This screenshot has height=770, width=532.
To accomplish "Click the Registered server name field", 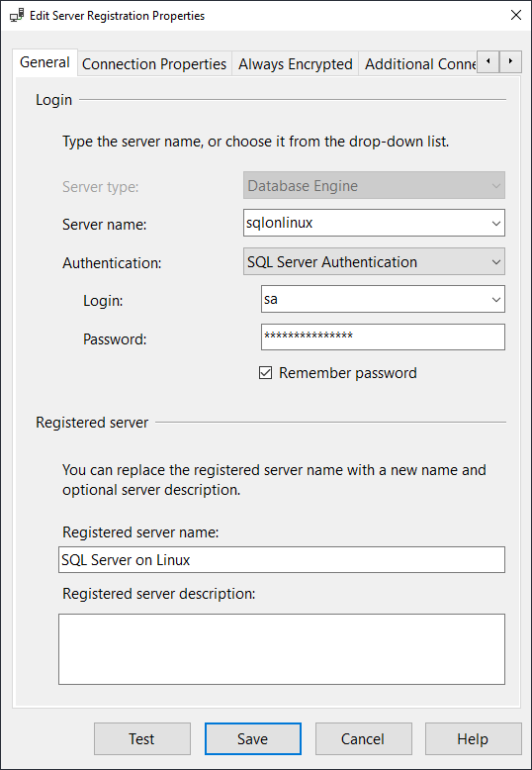I will click(282, 560).
